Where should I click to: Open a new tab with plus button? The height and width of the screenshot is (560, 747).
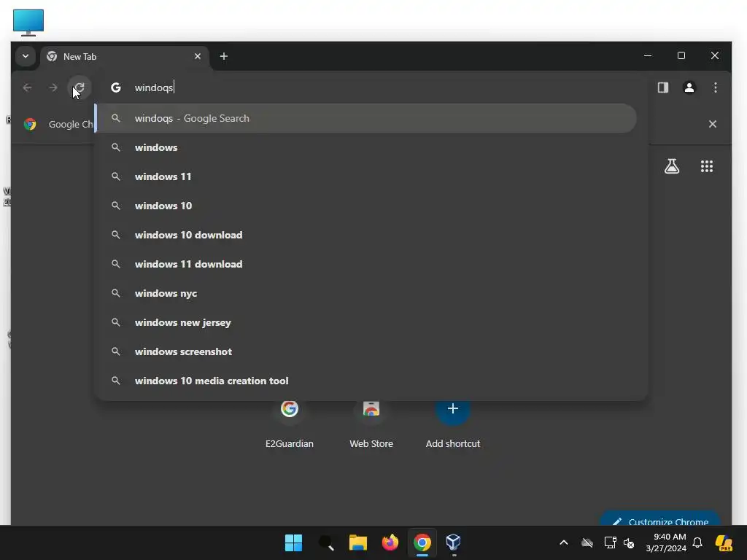[223, 56]
